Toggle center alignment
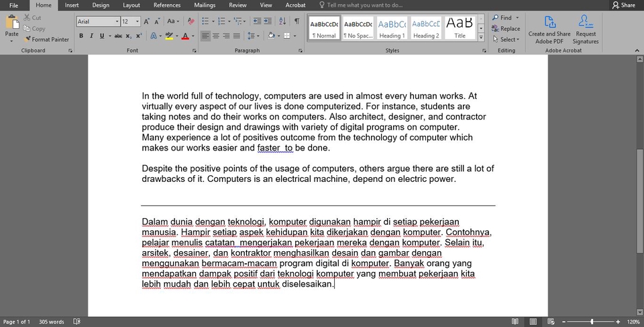 click(215, 36)
